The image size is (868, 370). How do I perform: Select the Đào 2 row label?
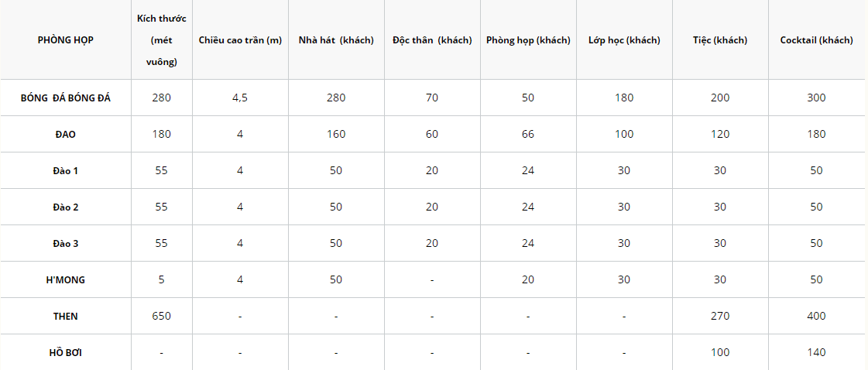point(65,207)
